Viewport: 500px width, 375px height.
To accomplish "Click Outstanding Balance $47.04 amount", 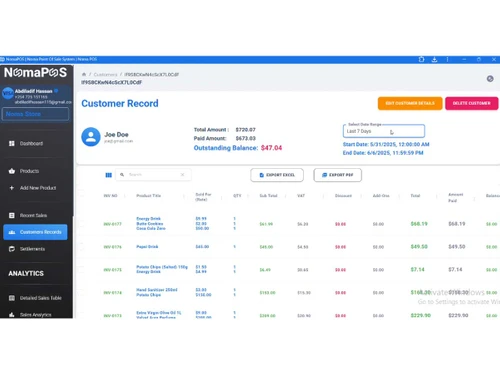I will coord(271,148).
